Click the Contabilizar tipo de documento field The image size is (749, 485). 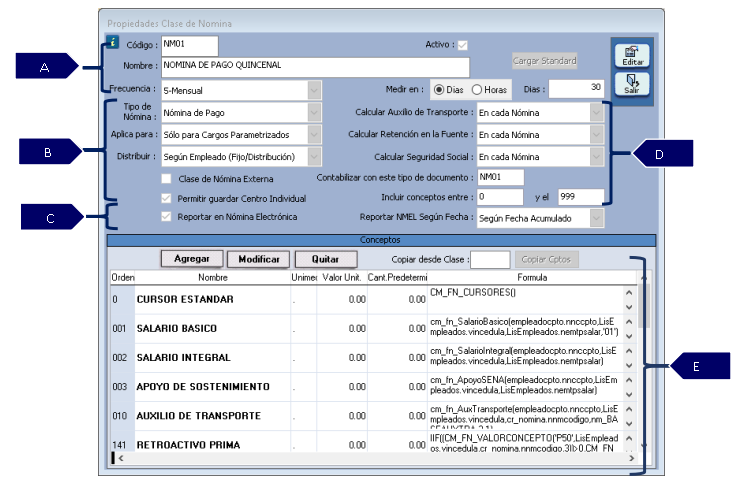[x=501, y=177]
